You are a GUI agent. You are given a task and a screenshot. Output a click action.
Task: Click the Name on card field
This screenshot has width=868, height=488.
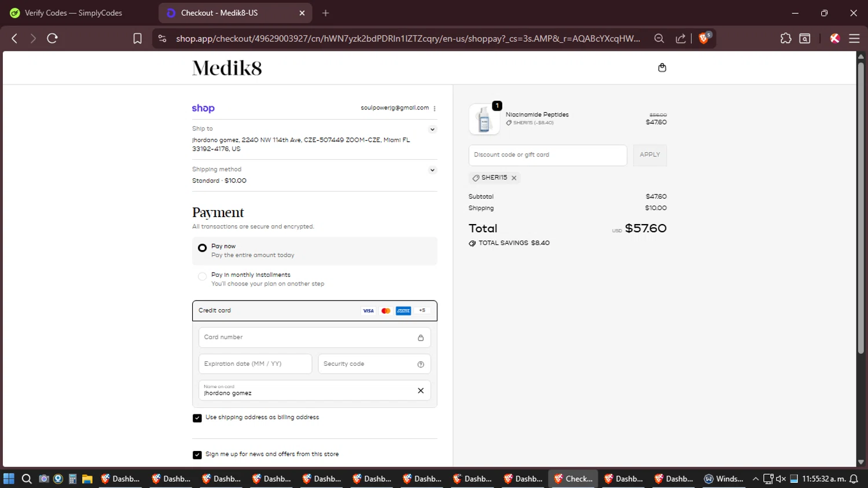pyautogui.click(x=315, y=391)
